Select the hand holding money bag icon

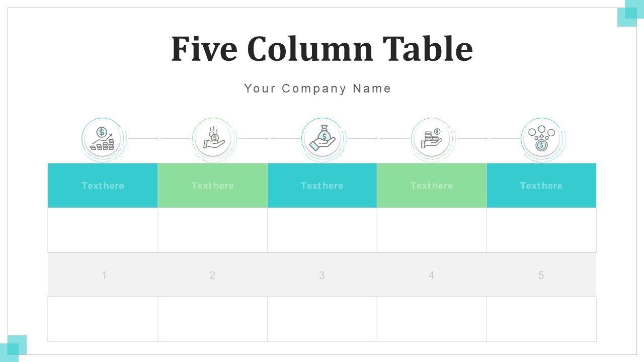[323, 138]
